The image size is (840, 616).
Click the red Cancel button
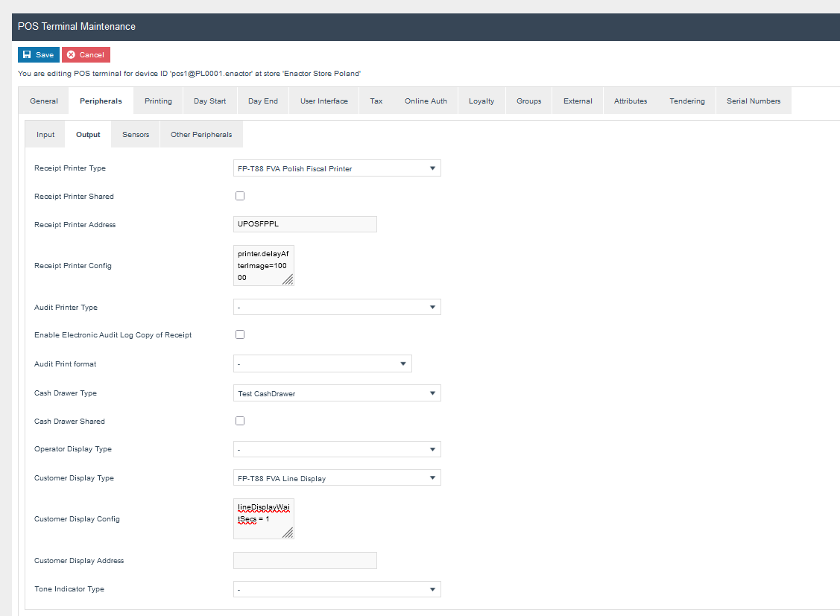click(x=86, y=55)
